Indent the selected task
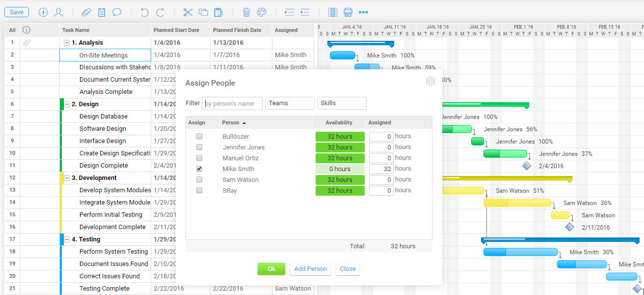Image resolution: width=644 pixels, height=295 pixels. pos(289,12)
